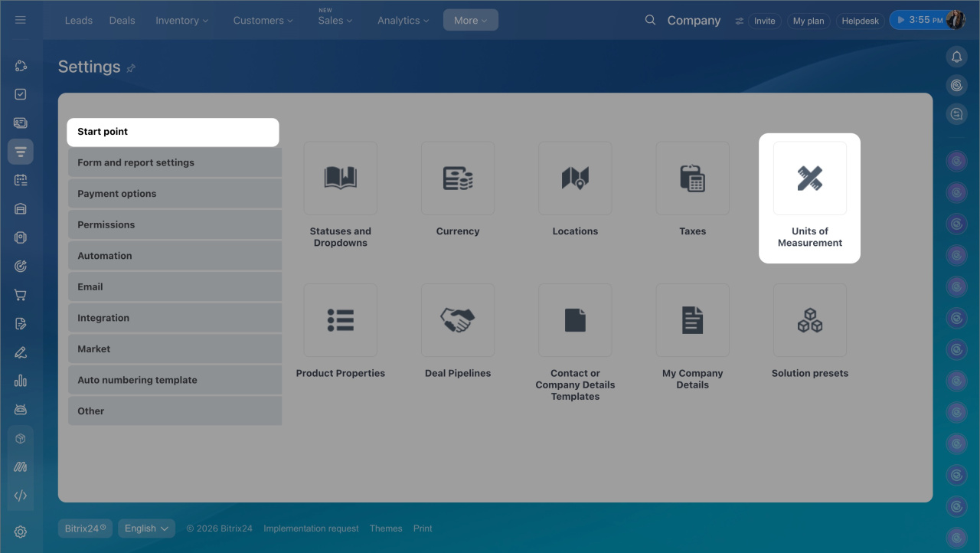Click the search magnifier icon
Viewport: 980px width, 553px height.
pos(650,20)
